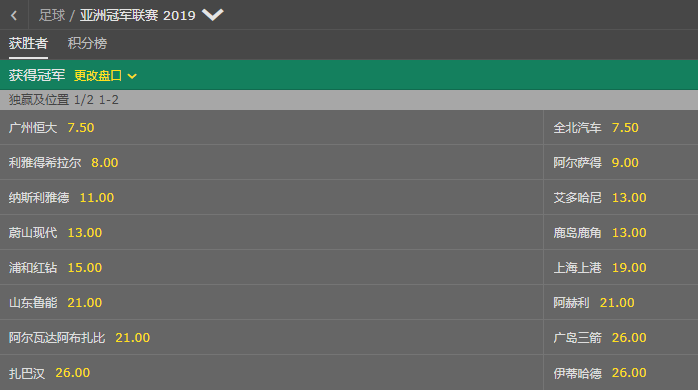
Task: Choose 鹿岛鹿角 odds 13.00
Action: (x=621, y=232)
